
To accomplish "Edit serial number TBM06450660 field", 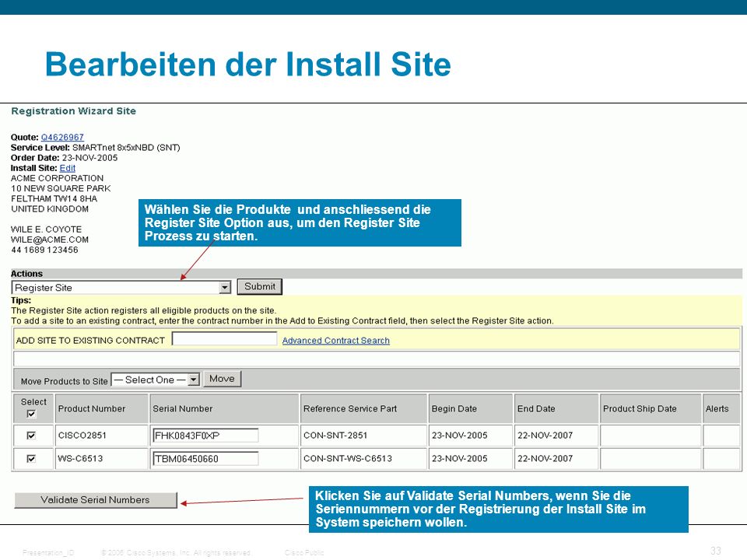I will coord(205,458).
